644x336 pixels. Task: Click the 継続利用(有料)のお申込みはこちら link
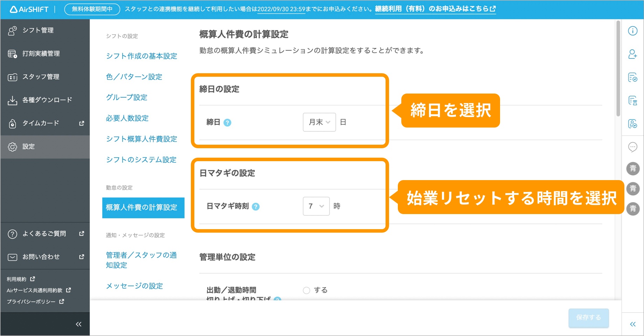[x=435, y=9]
